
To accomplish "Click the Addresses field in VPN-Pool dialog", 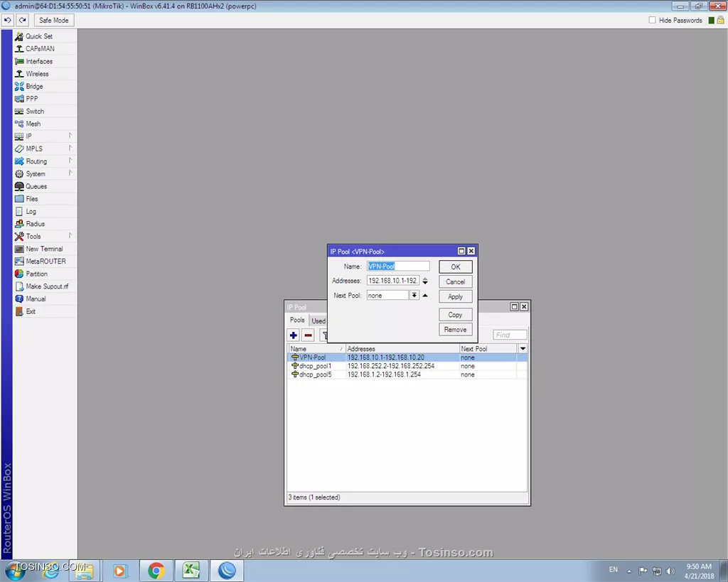I will [392, 281].
